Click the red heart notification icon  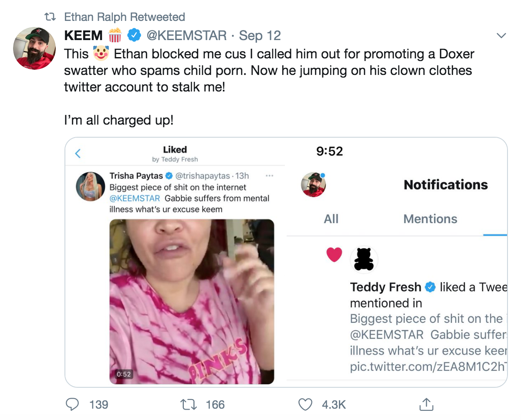[334, 254]
